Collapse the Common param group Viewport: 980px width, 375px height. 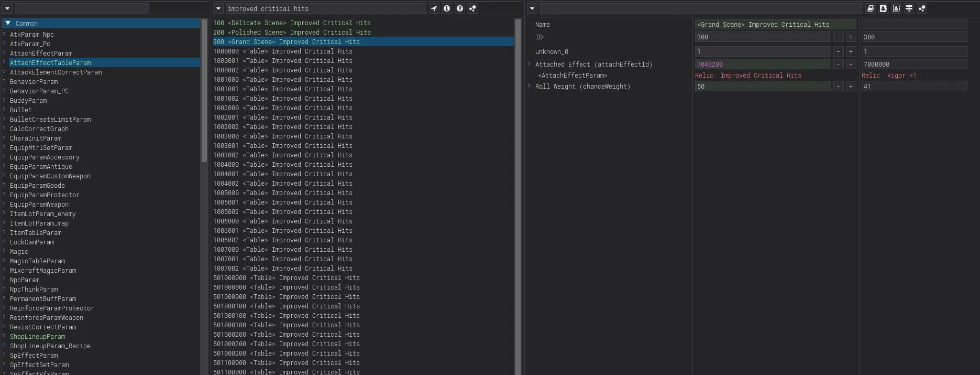point(8,23)
